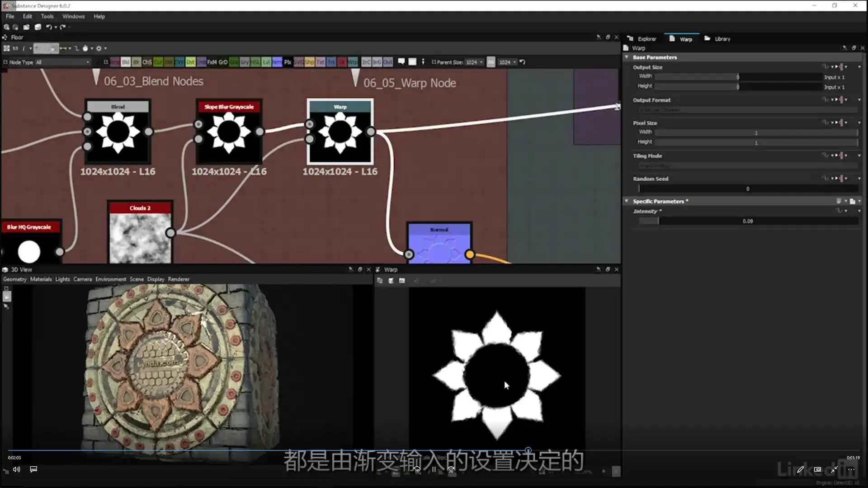
Task: Select the Txt text node filter icon
Action: tap(321, 62)
